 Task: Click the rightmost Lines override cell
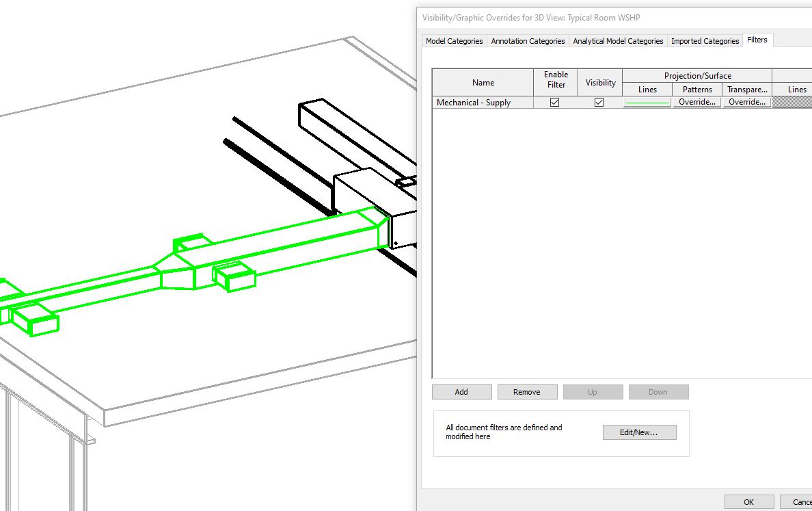coord(796,101)
